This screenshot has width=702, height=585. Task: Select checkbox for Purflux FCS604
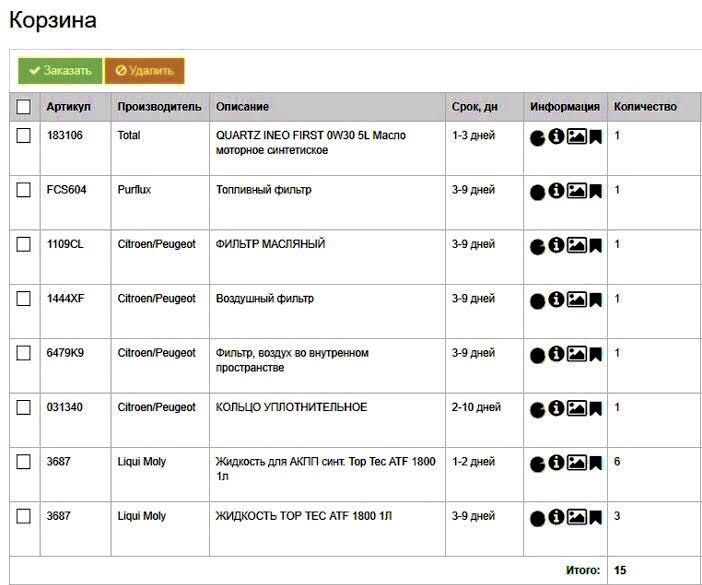click(x=23, y=190)
